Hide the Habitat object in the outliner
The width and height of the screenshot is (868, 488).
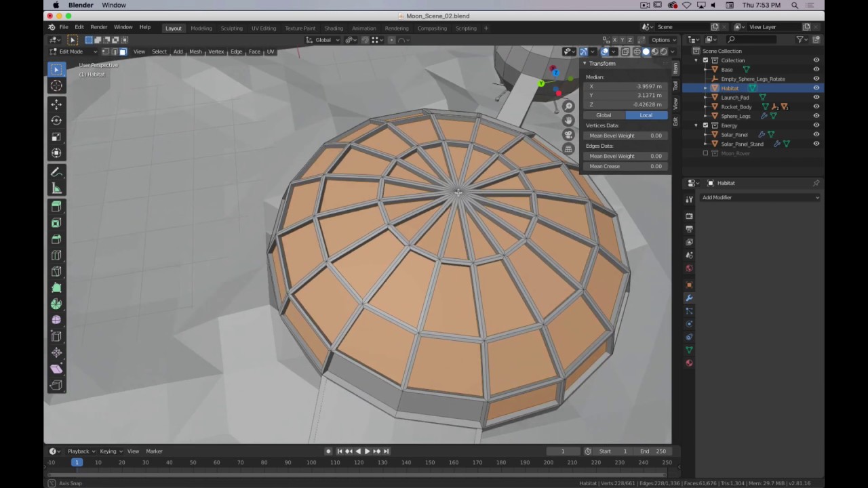click(x=816, y=88)
